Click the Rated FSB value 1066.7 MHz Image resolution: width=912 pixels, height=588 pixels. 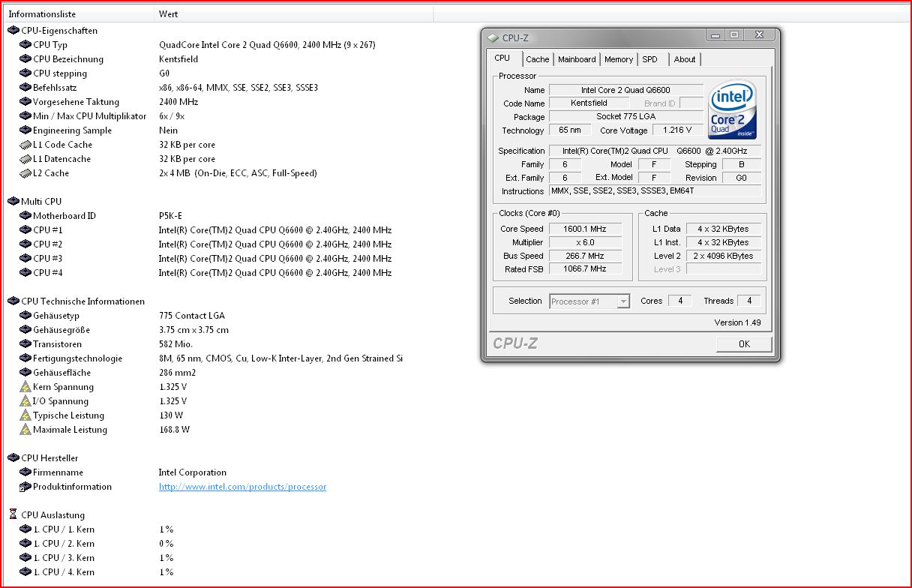click(586, 268)
